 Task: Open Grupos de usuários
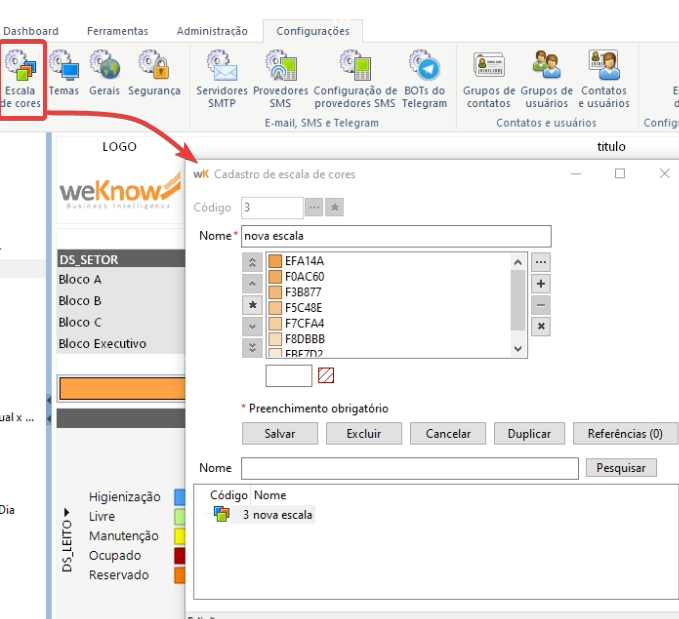point(546,80)
